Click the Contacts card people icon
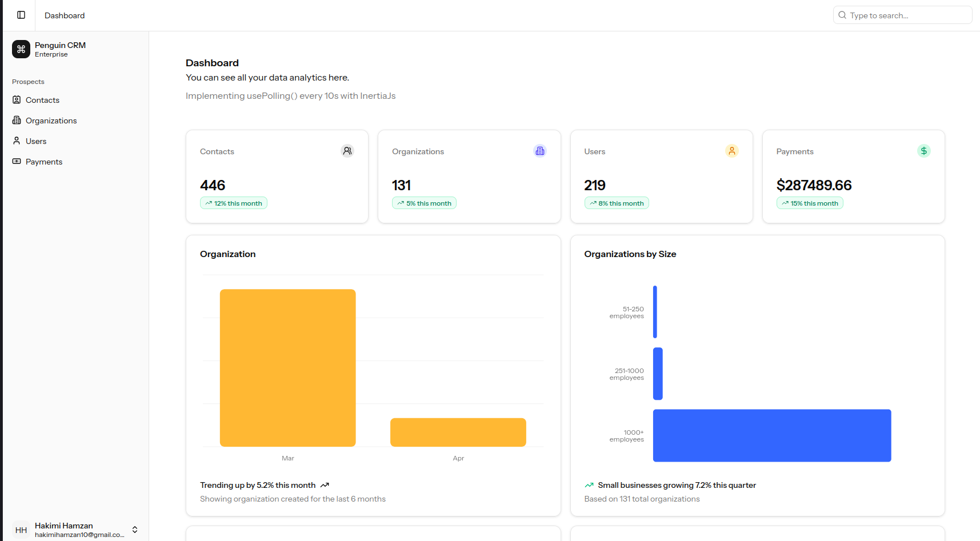 [x=347, y=151]
